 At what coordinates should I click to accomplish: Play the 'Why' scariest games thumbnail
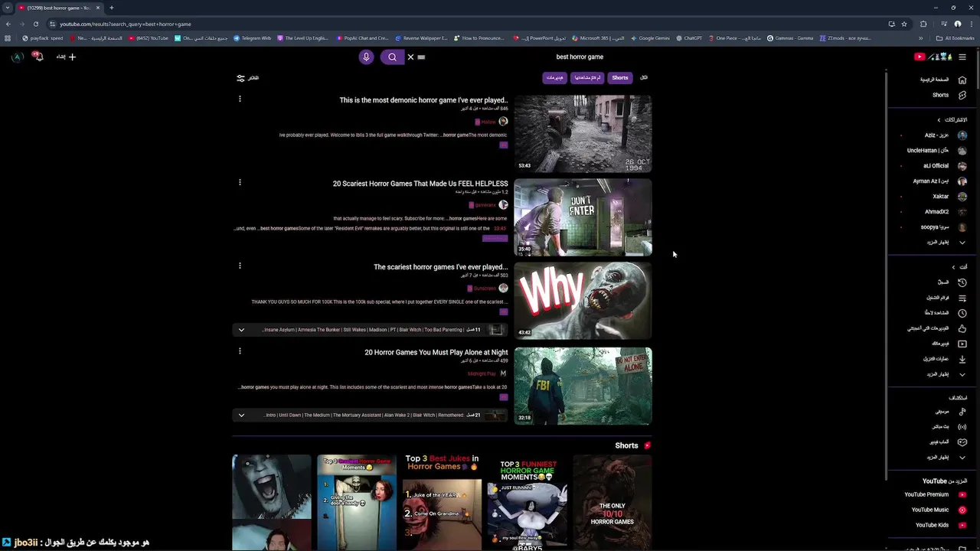tap(583, 301)
